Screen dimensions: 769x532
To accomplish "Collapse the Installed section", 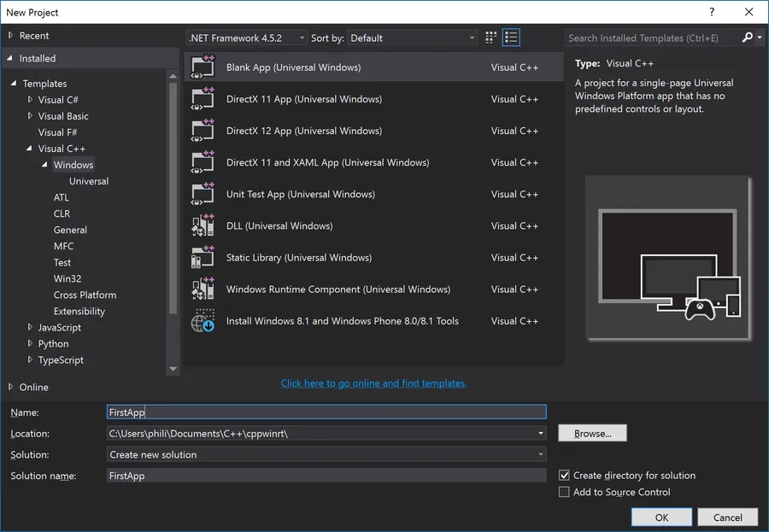I will (9, 58).
